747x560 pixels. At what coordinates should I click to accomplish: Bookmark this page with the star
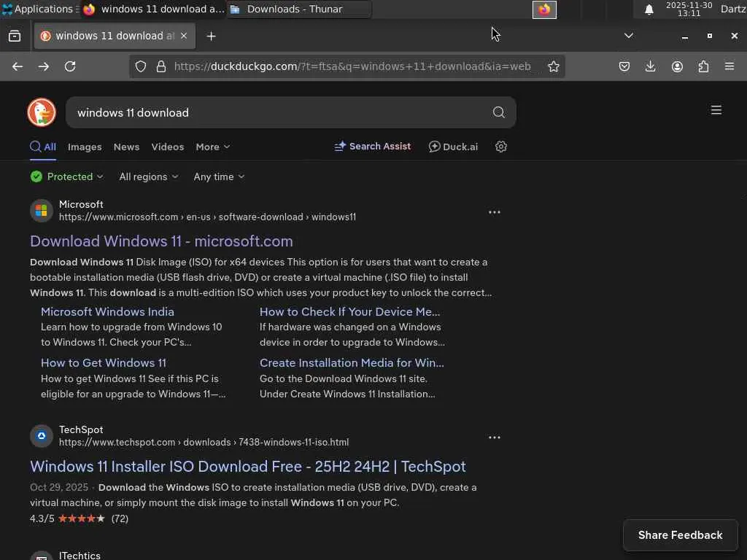[x=554, y=66]
